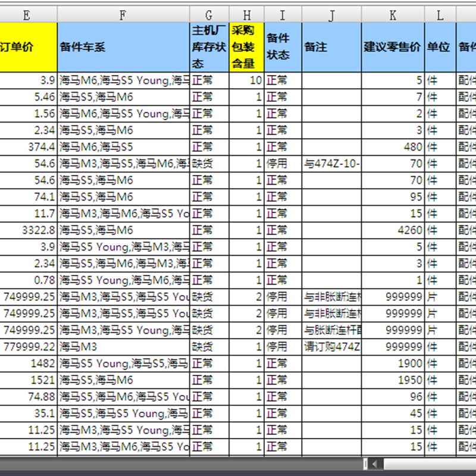The width and height of the screenshot is (476, 476).
Task: Select the cell with price 374.4
Action: [x=28, y=147]
